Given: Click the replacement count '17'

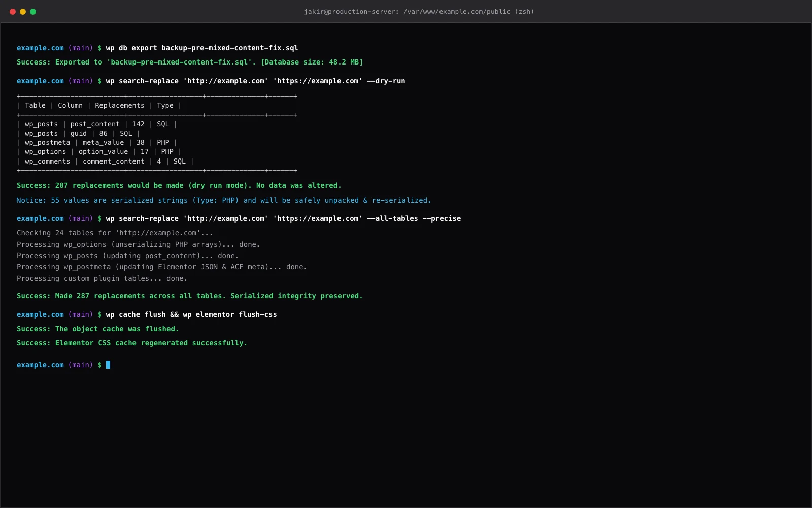Looking at the screenshot, I should pyautogui.click(x=145, y=151).
